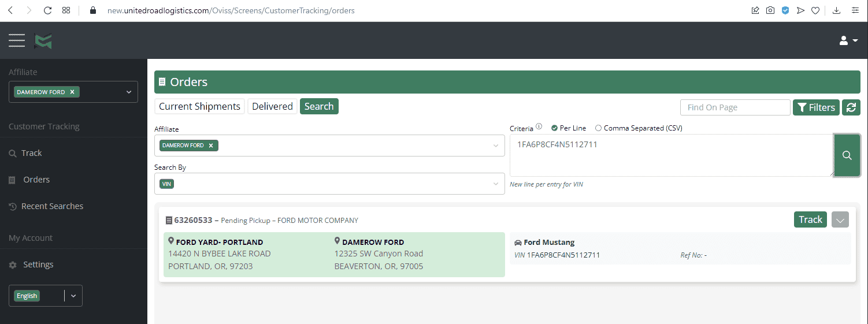Click the My Account sidebar heading
The width and height of the screenshot is (868, 324).
[31, 238]
